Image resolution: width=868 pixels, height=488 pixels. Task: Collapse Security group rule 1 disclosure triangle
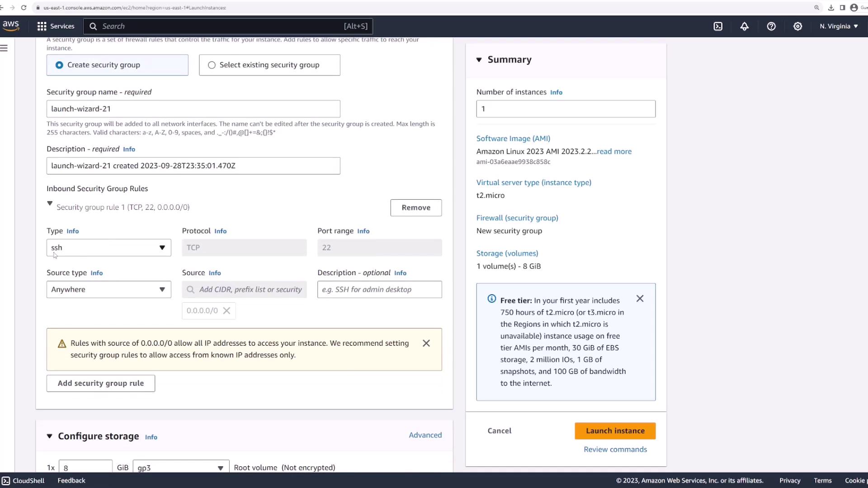pos(50,204)
